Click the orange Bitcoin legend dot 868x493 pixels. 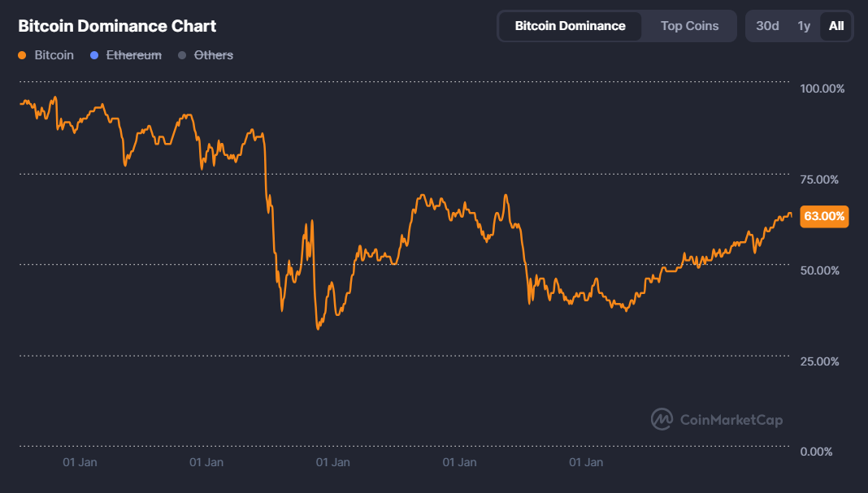[x=22, y=55]
